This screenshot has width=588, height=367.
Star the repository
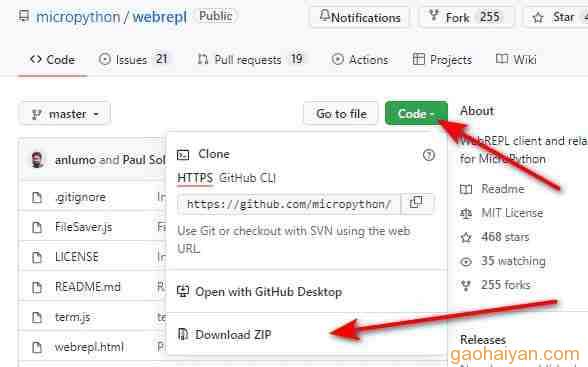click(555, 17)
